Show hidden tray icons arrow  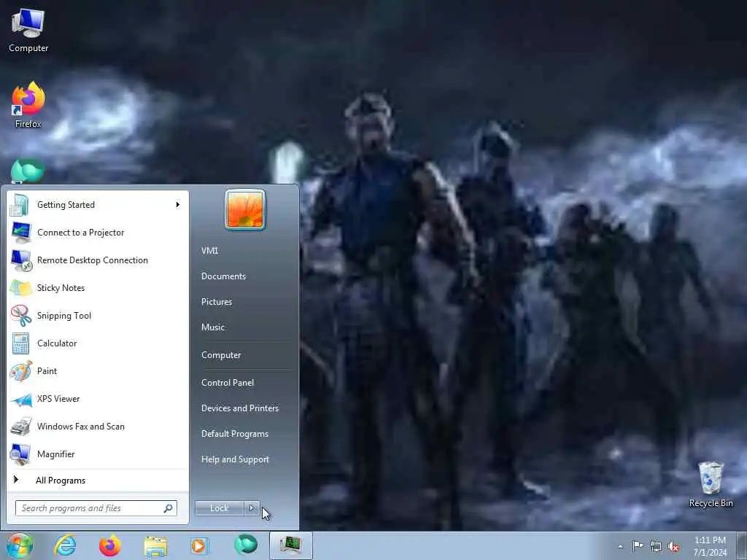620,546
